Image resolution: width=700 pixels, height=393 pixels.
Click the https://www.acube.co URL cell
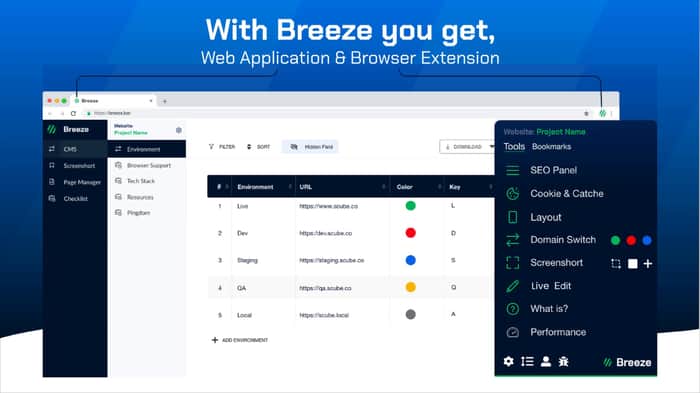click(329, 206)
